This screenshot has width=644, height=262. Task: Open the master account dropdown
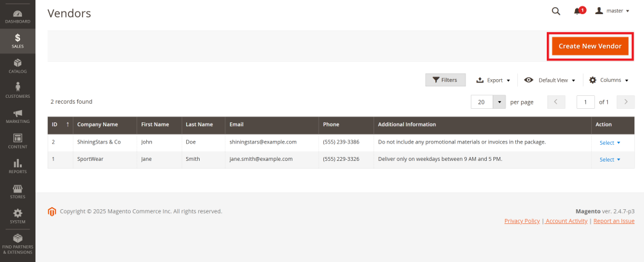click(612, 11)
